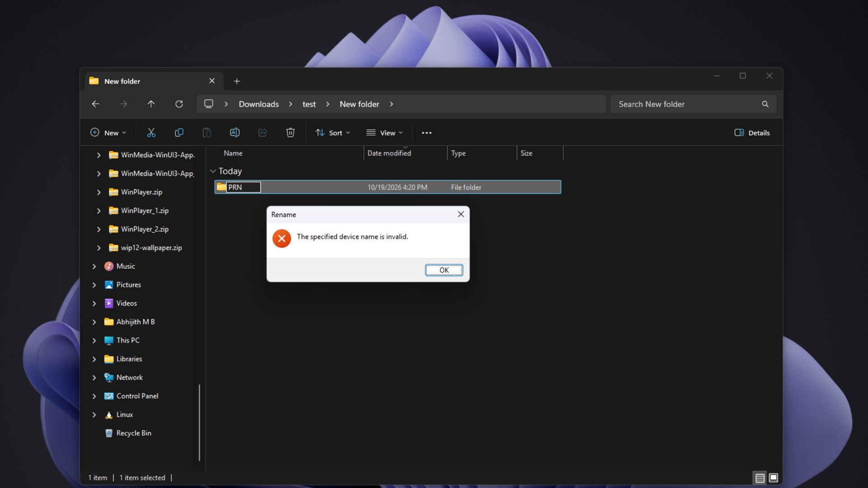Refresh the current folder view
868x488 pixels.
click(x=179, y=104)
